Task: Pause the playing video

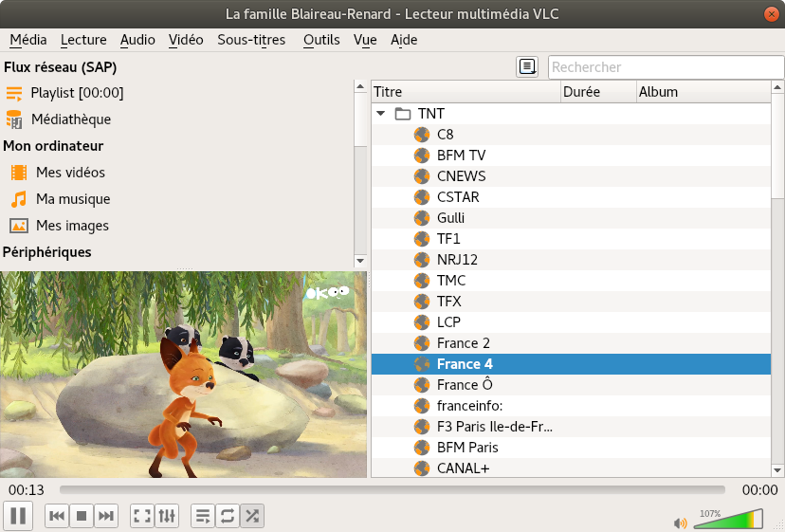Action: [19, 516]
